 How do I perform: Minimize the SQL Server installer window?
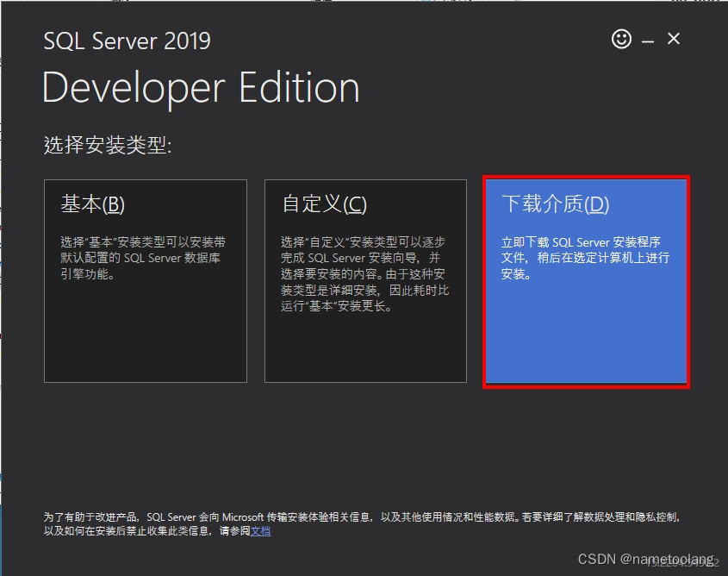[646, 39]
